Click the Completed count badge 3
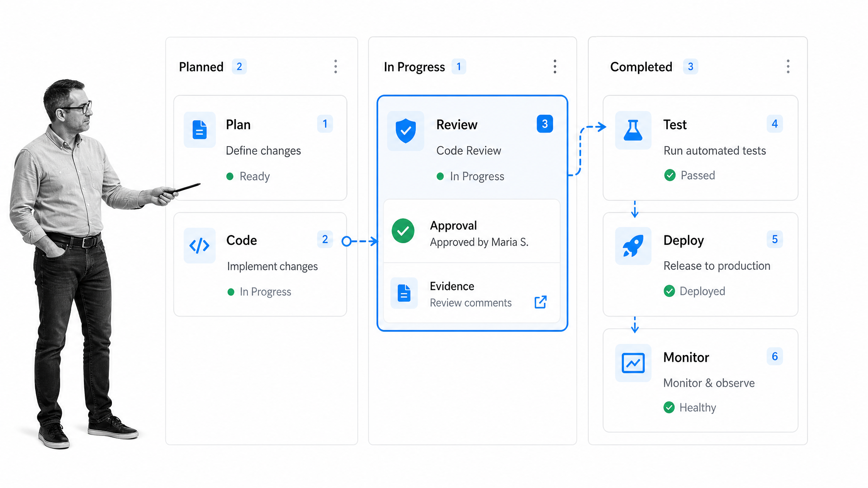Viewport: 868px width, 488px height. (x=690, y=67)
